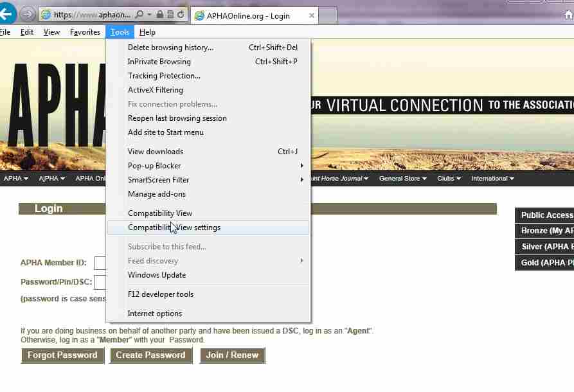Image resolution: width=574 pixels, height=392 pixels.
Task: Open F12 developer tools
Action: (x=209, y=294)
